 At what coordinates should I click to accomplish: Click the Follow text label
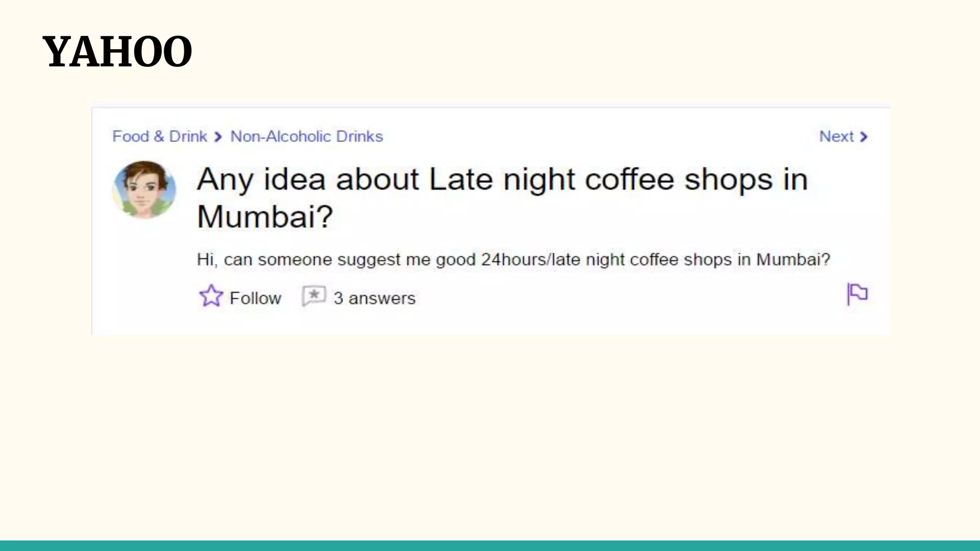coord(255,298)
